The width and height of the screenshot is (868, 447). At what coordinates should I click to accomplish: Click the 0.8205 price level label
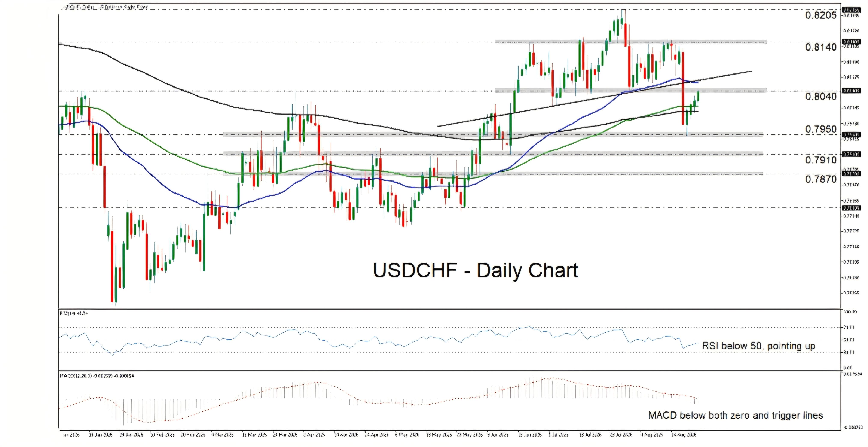tap(821, 15)
